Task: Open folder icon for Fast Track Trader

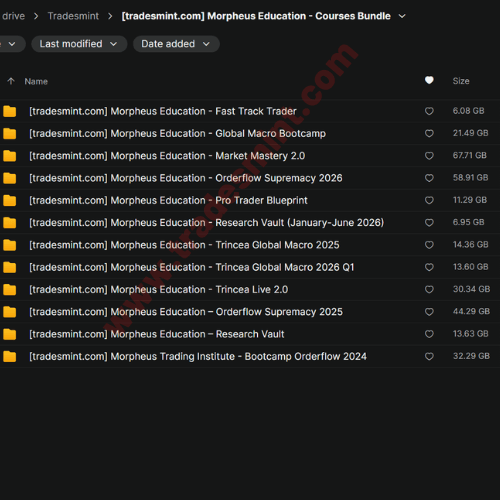Action: point(10,111)
